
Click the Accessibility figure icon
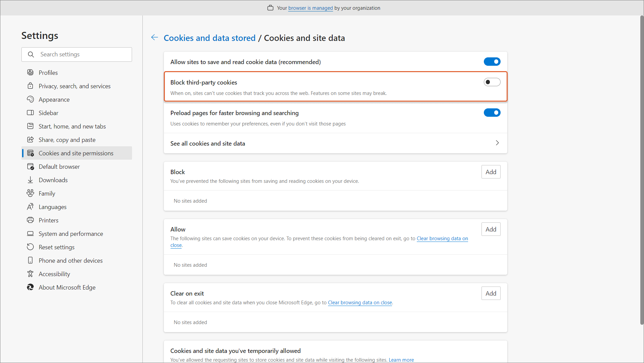[x=30, y=274]
